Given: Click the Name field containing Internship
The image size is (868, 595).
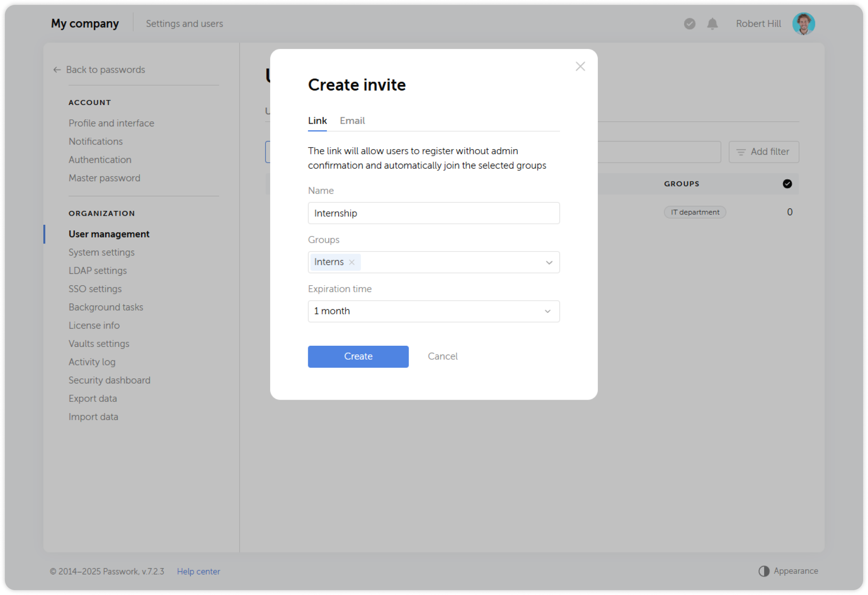Looking at the screenshot, I should click(x=433, y=213).
